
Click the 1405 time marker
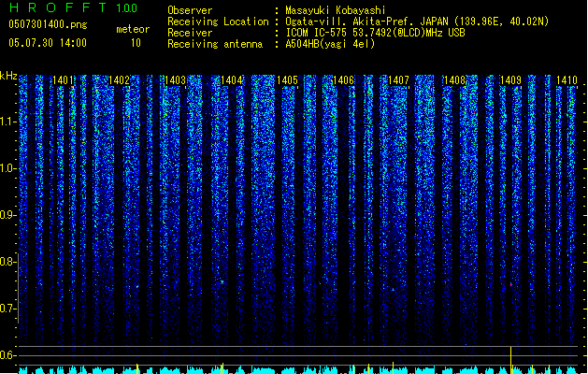(x=287, y=80)
